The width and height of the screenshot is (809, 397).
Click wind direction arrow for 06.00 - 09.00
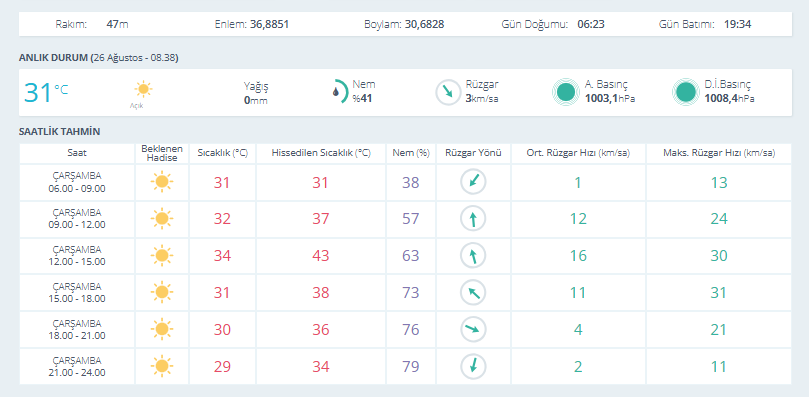(x=473, y=182)
